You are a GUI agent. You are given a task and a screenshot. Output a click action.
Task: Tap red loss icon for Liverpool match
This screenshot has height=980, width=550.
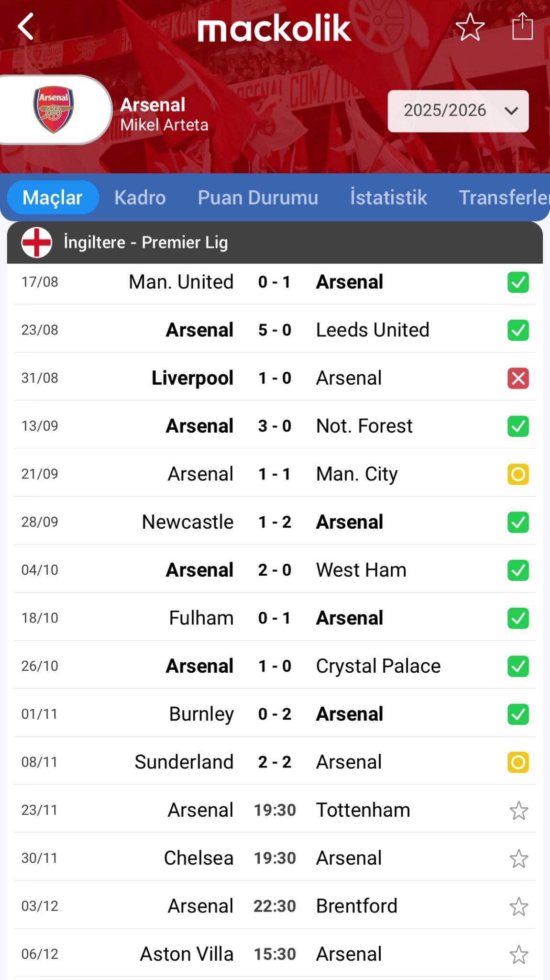coord(518,379)
